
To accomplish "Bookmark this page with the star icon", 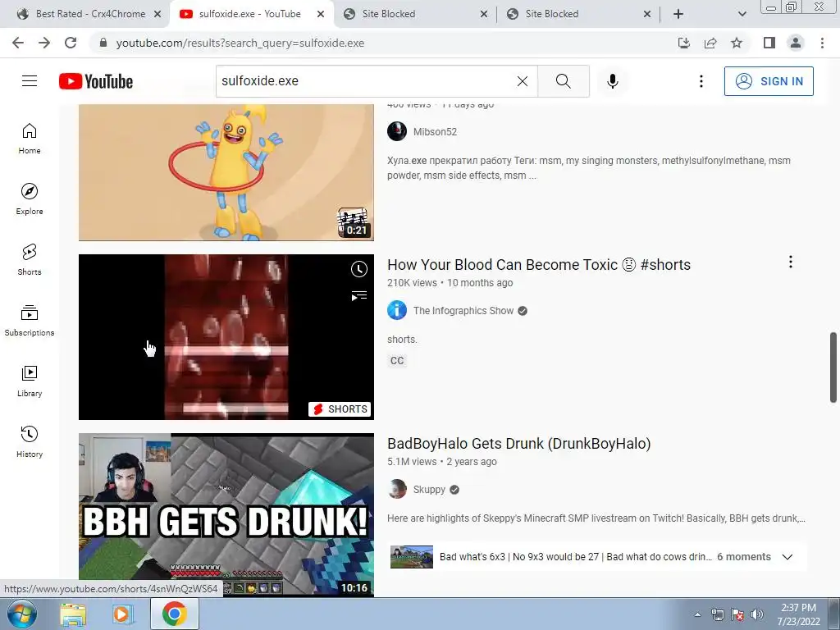I will click(737, 43).
